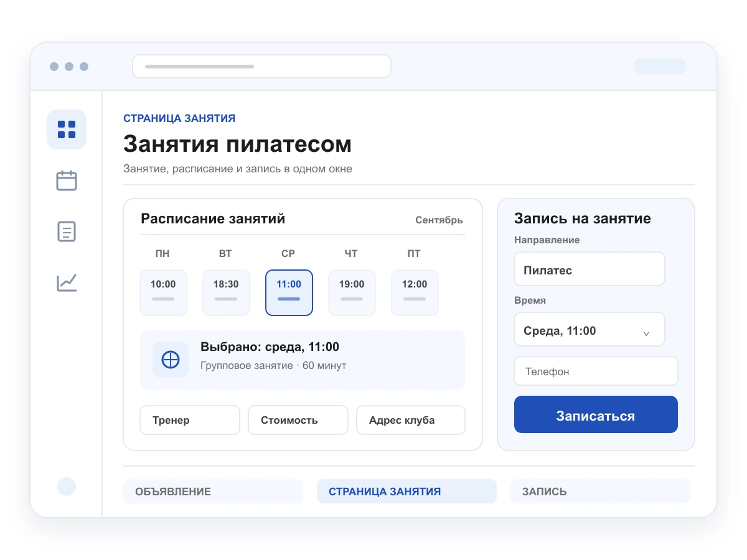The width and height of the screenshot is (747, 560).
Task: Click the Групповое занятие · 60 минут text
Action: (x=273, y=365)
